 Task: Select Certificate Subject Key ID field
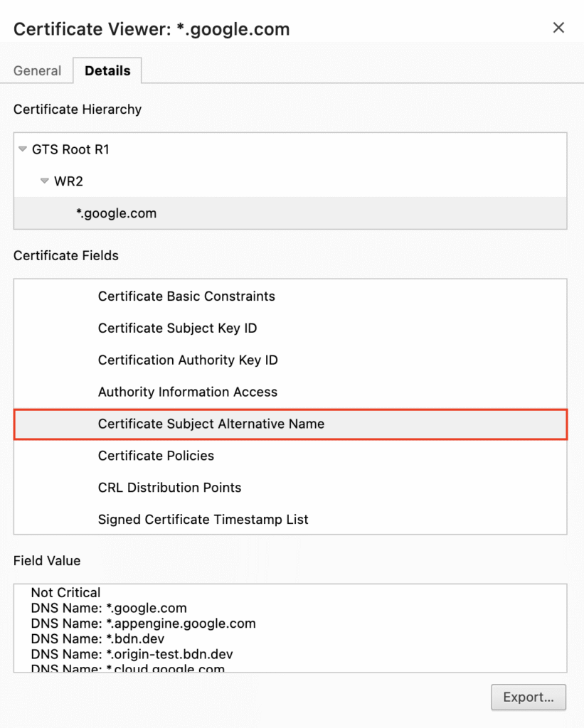[177, 328]
